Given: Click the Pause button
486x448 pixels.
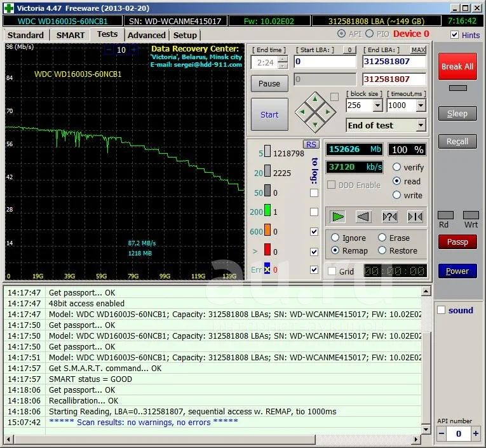Looking at the screenshot, I should [x=269, y=83].
